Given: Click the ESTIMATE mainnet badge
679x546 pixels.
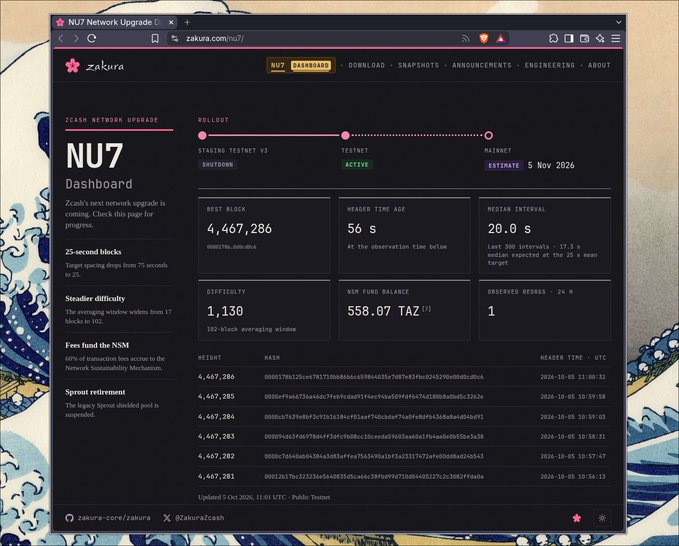Looking at the screenshot, I should [504, 165].
